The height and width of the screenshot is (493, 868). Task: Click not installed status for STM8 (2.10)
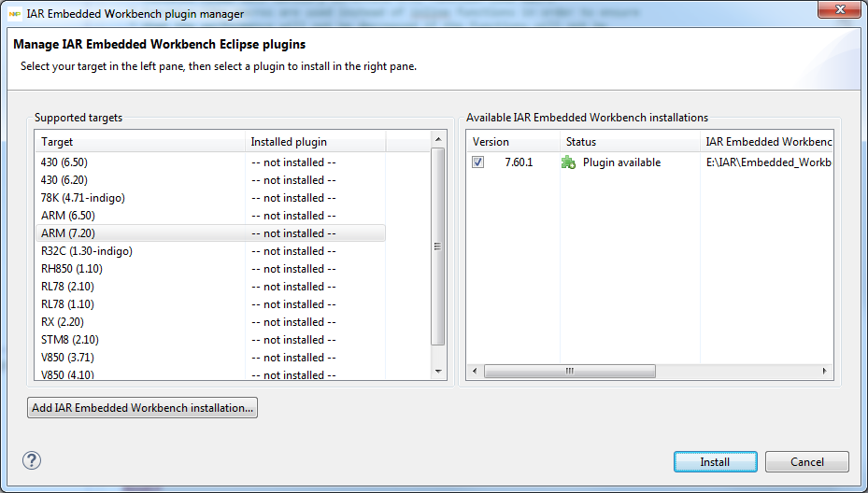point(293,339)
